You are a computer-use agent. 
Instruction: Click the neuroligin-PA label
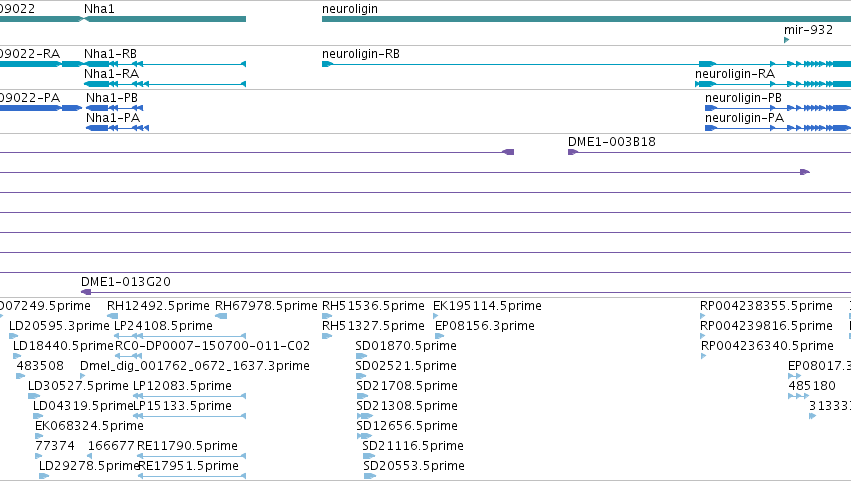coord(744,117)
